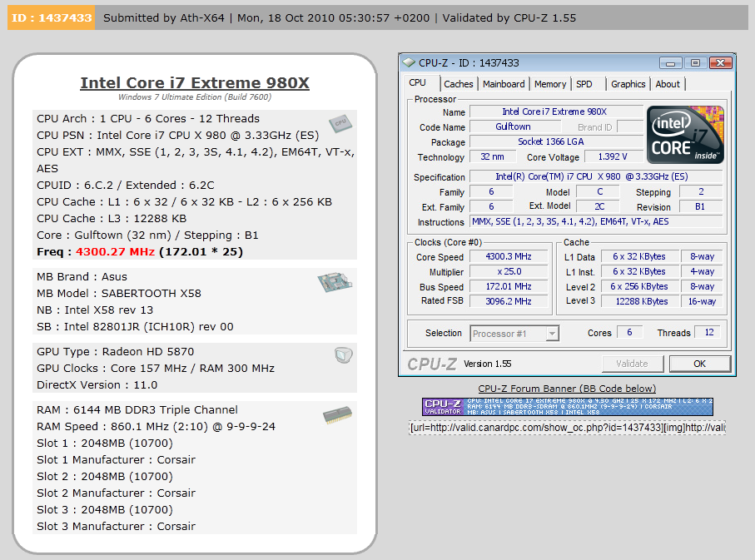Click the Technology value 32 nm

click(x=492, y=156)
